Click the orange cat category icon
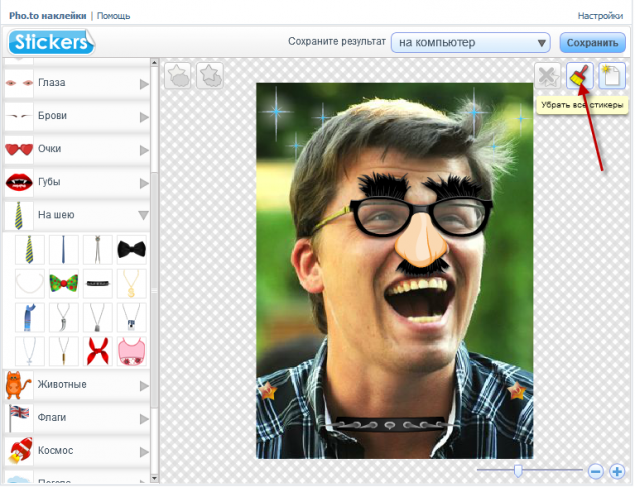Image resolution: width=635 pixels, height=487 pixels. tap(18, 385)
